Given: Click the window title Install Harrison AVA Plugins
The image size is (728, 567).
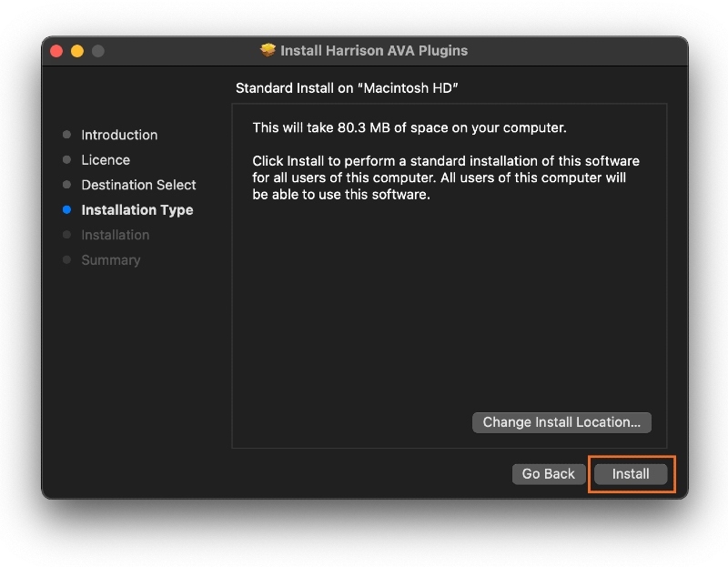Looking at the screenshot, I should (374, 51).
